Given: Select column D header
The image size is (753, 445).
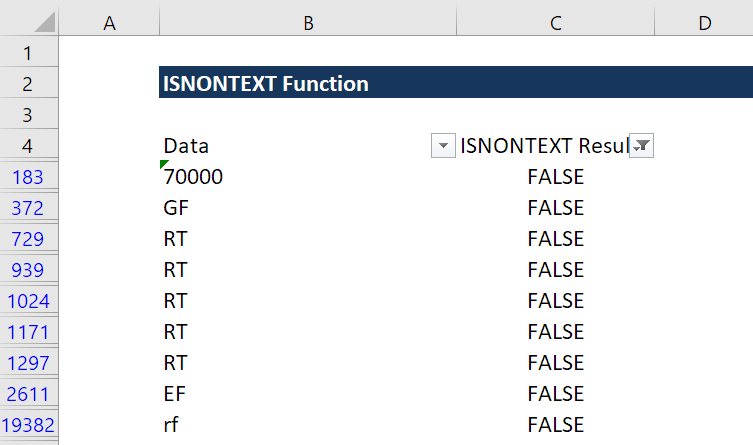Looking at the screenshot, I should point(704,22).
